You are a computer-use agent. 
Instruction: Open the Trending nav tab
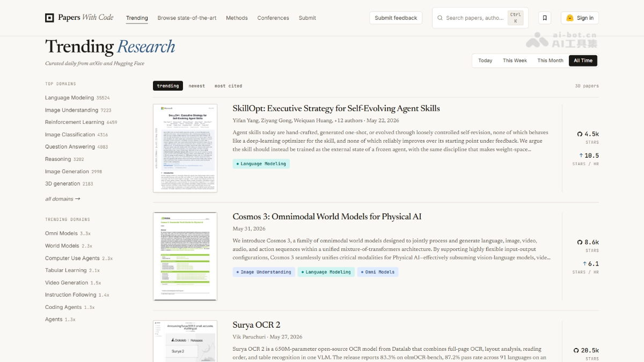[x=137, y=18]
